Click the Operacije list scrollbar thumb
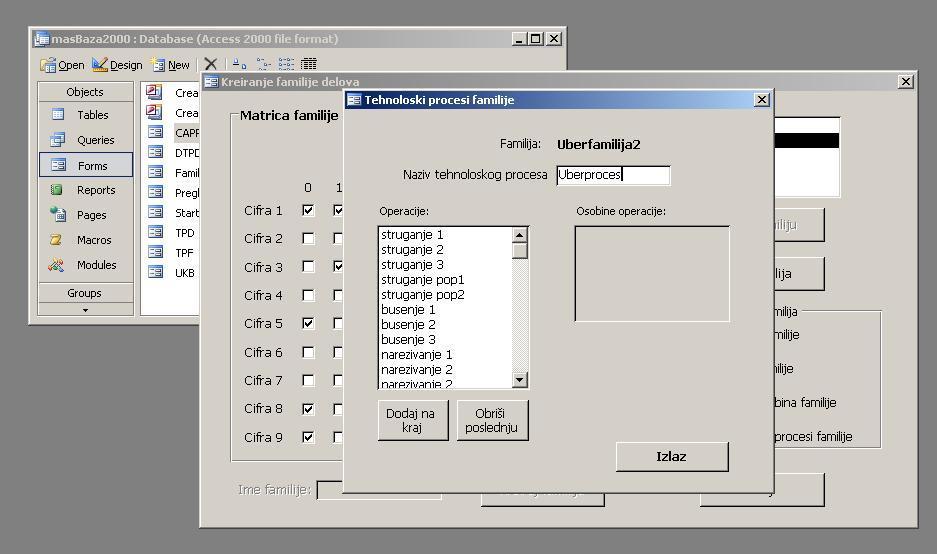The image size is (937, 554). coord(519,250)
